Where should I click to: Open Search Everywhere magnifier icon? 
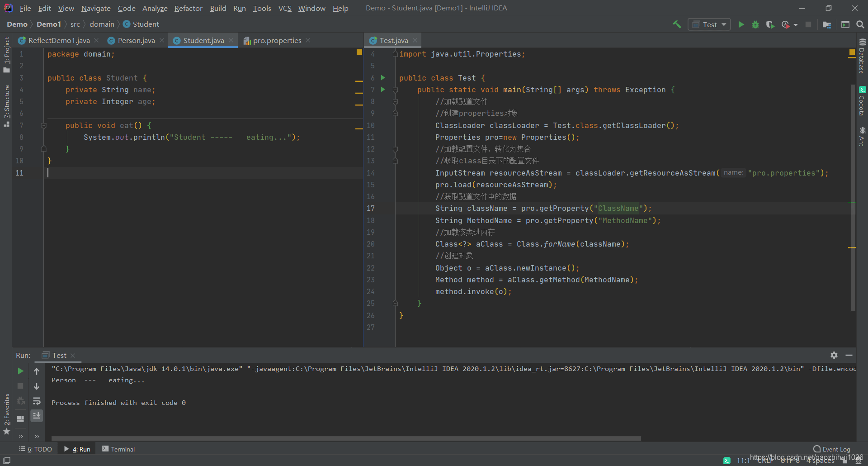point(860,24)
